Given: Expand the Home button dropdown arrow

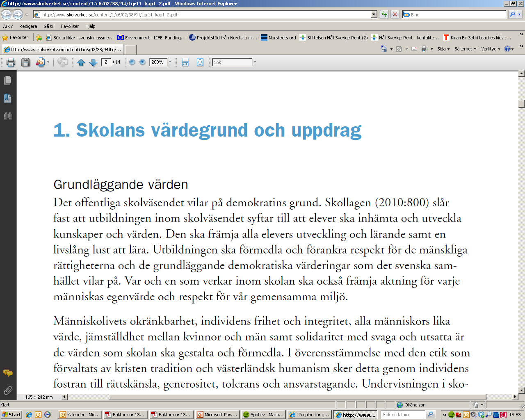Looking at the screenshot, I should tap(391, 49).
